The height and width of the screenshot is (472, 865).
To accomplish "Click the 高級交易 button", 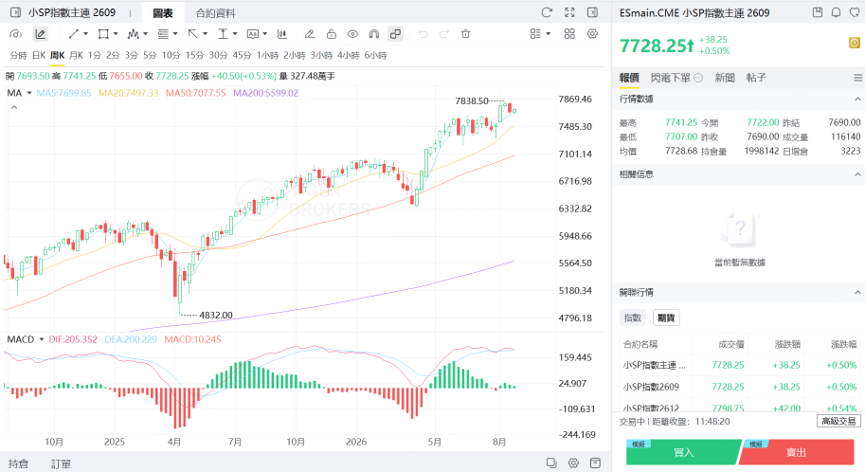I will [x=839, y=421].
